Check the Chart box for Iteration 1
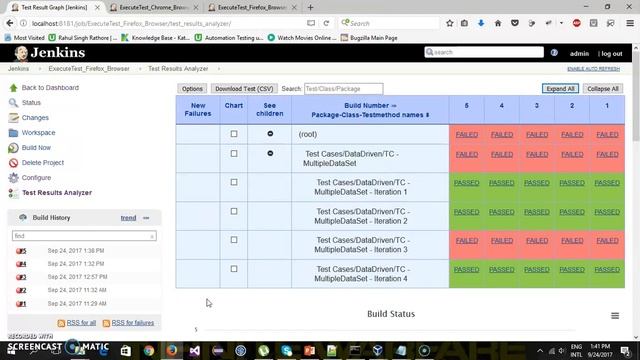This screenshot has height=360, width=640. 234,182
